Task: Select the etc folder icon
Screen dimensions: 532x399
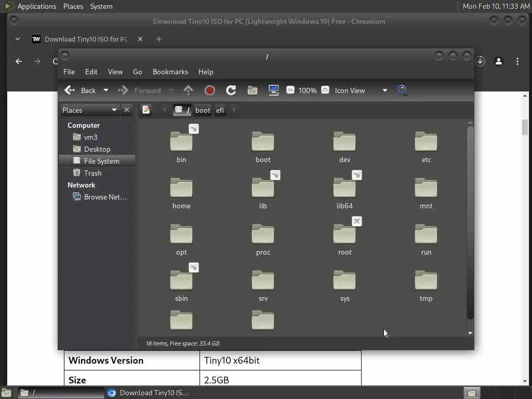Action: pos(426,141)
